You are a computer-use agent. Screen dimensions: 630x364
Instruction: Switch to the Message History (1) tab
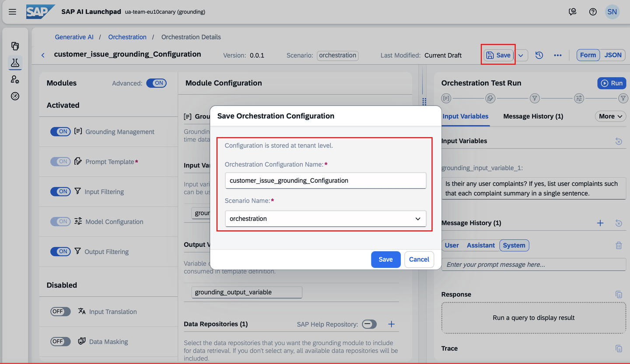tap(533, 116)
